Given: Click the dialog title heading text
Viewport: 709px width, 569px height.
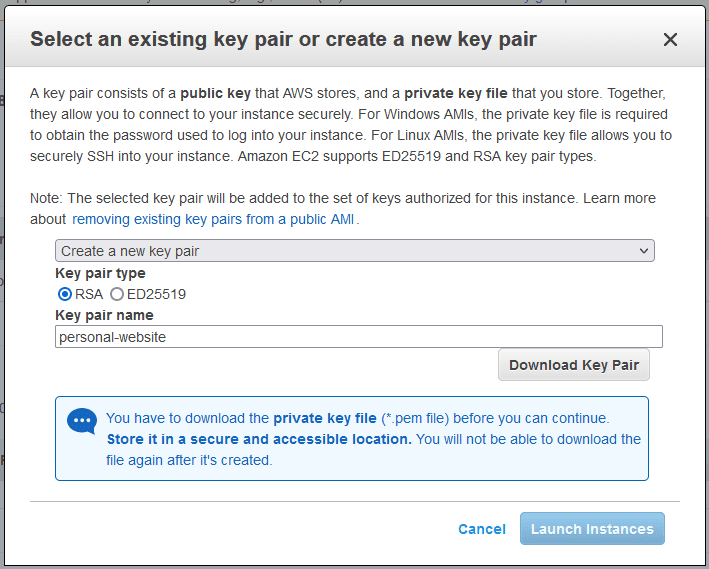Looking at the screenshot, I should (x=283, y=40).
